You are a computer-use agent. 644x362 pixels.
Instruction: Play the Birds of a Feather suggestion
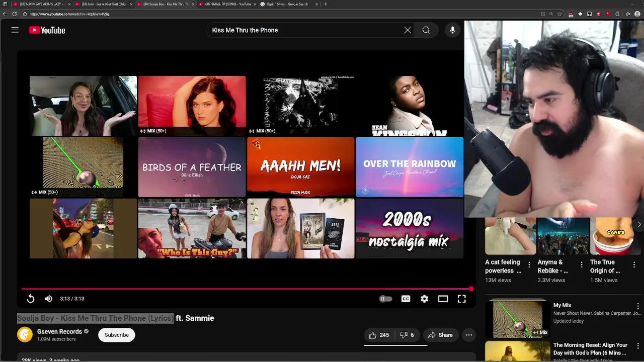(x=192, y=167)
